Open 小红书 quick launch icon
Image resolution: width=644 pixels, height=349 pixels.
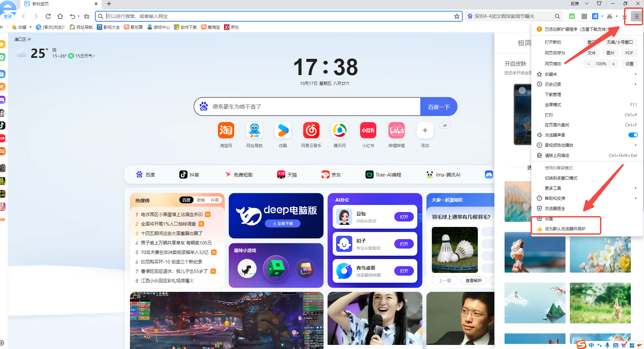tap(368, 130)
